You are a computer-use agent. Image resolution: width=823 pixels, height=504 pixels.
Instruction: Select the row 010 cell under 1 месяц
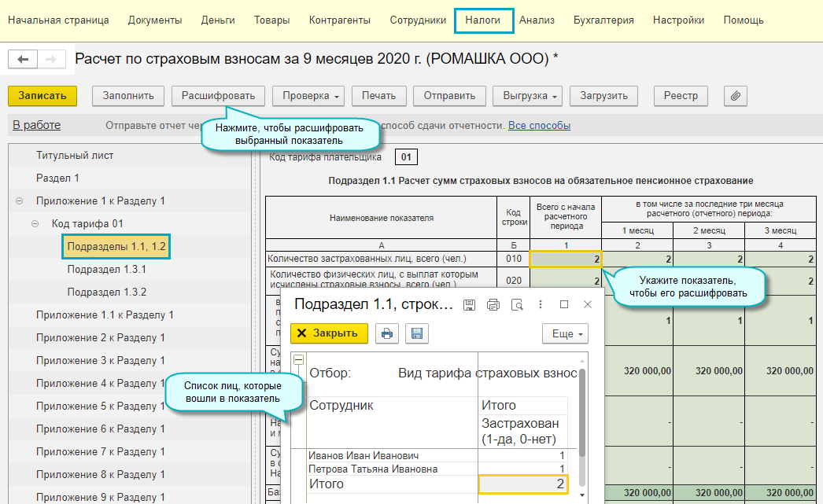pyautogui.click(x=637, y=259)
